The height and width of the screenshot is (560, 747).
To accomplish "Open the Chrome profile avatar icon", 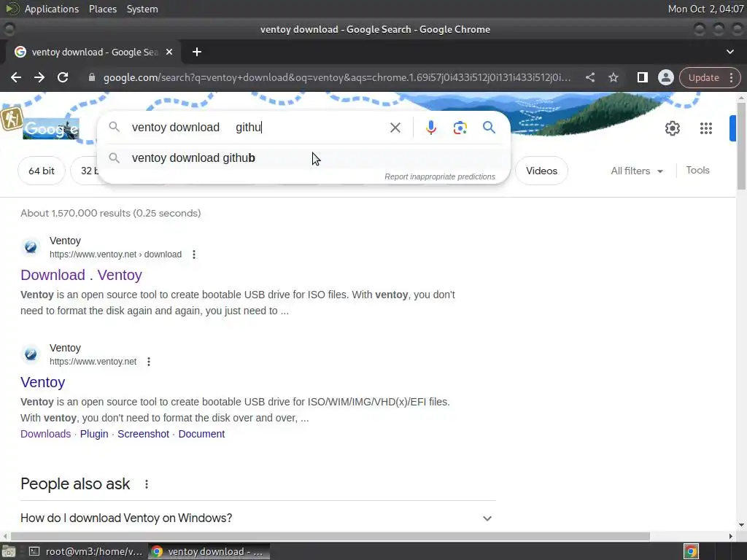I will tap(665, 77).
